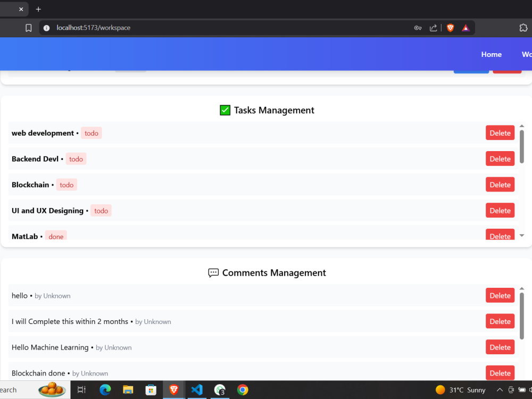
Task: Switch to Visual Studio Code on taskbar
Action: coord(197,390)
